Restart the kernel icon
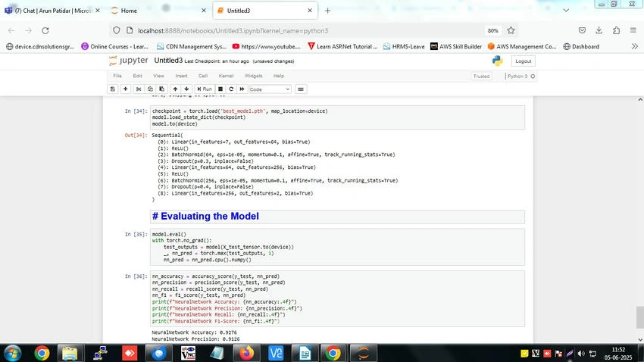644x362 pixels. coord(231,89)
